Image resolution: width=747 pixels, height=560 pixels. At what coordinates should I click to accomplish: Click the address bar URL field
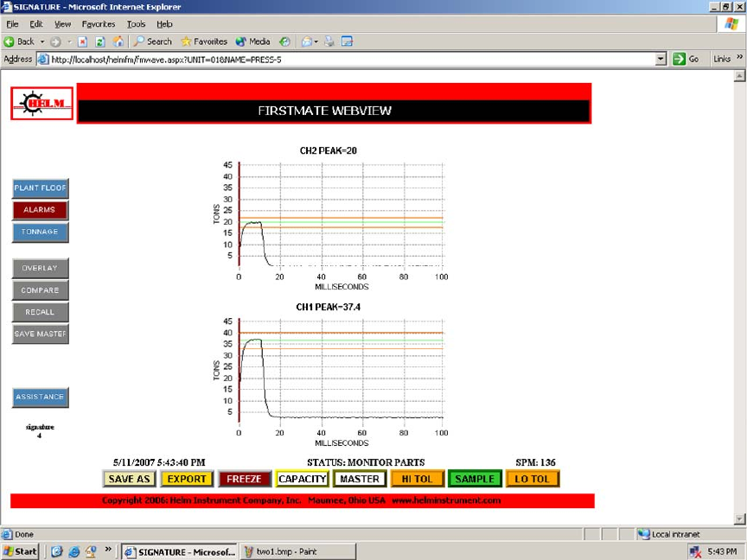pyautogui.click(x=350, y=60)
